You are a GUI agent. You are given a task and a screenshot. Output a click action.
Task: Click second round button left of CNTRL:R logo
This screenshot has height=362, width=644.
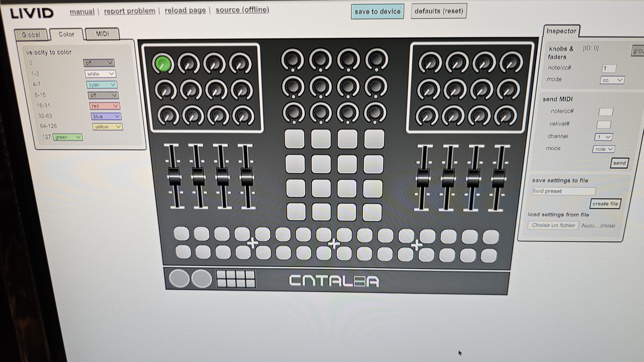tap(202, 279)
